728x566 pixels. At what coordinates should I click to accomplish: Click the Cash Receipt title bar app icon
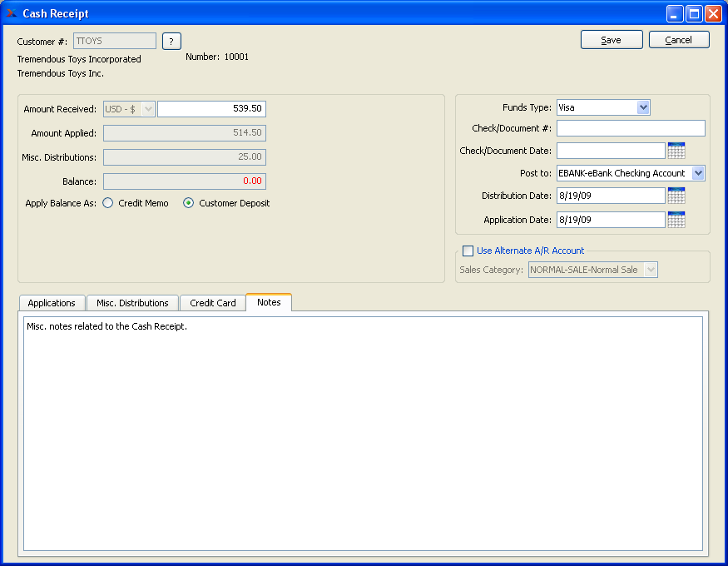[11, 13]
